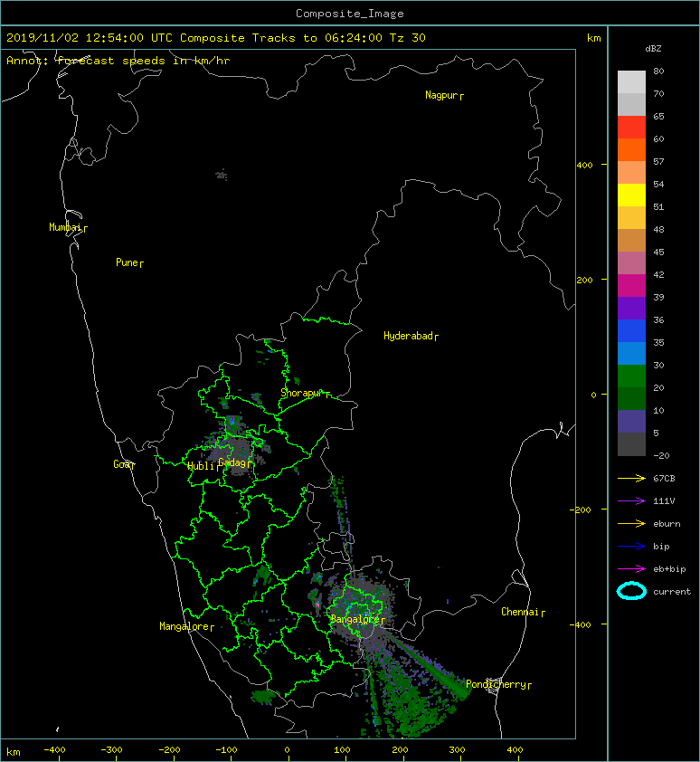Select the lightest gray top band of scale

click(631, 82)
